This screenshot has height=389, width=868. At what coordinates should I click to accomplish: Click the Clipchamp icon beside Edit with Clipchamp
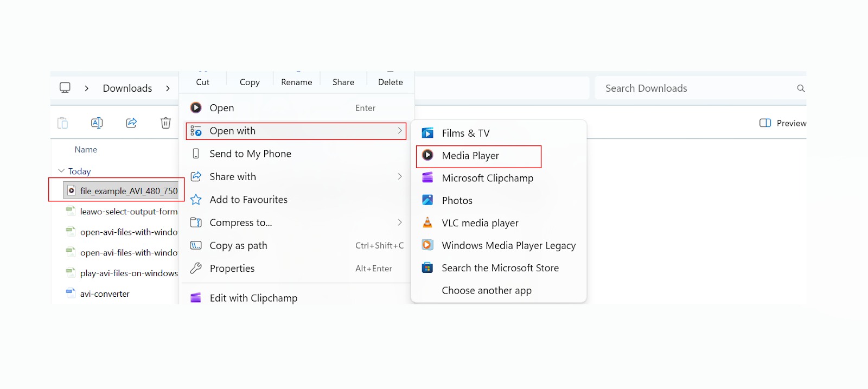196,297
